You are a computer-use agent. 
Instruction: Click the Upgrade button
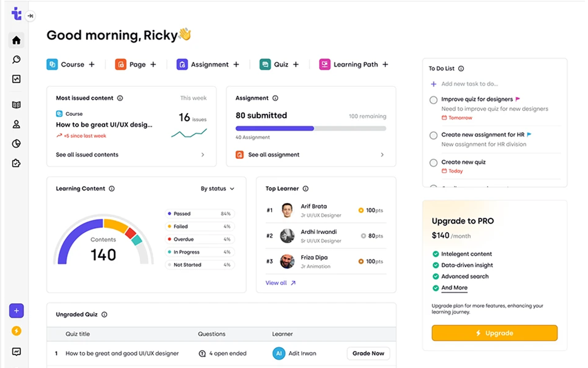[x=494, y=333]
